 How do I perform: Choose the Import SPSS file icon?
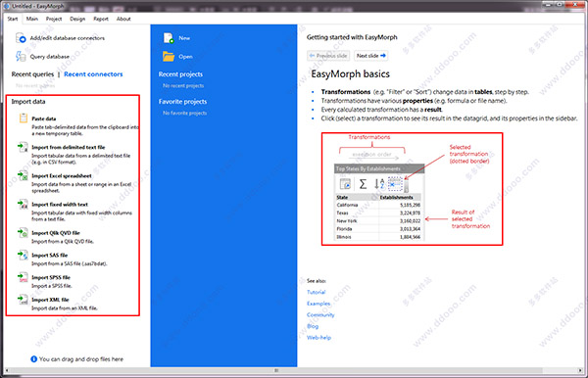click(x=23, y=277)
